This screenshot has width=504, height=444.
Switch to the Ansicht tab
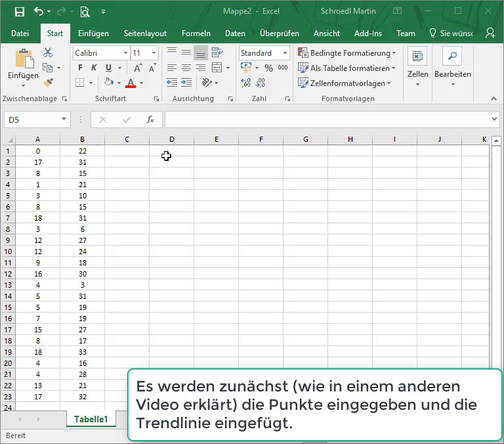pyautogui.click(x=327, y=33)
